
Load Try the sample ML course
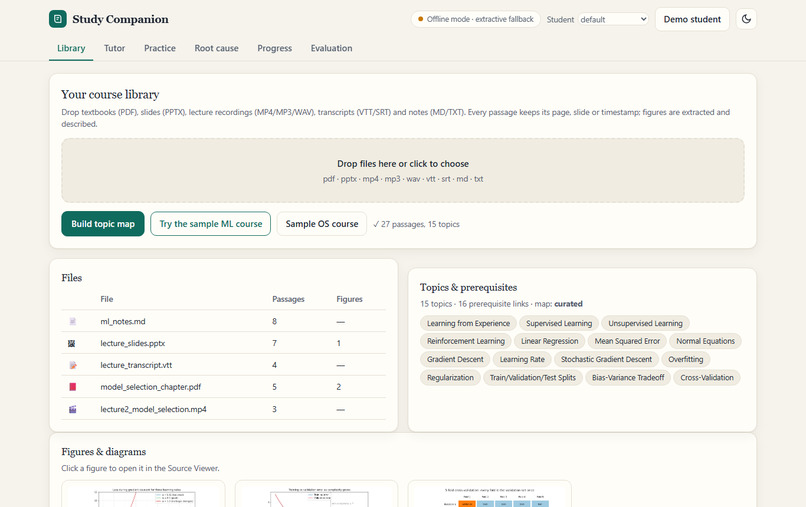point(211,224)
